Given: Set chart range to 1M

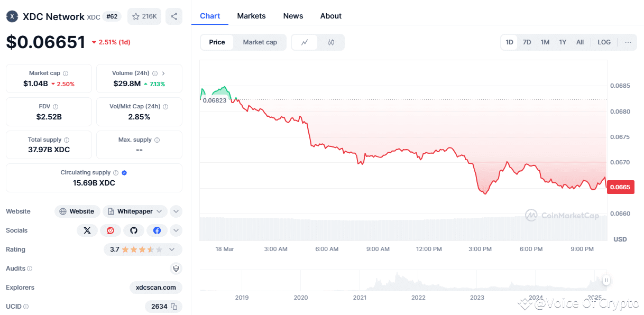Looking at the screenshot, I should point(545,42).
